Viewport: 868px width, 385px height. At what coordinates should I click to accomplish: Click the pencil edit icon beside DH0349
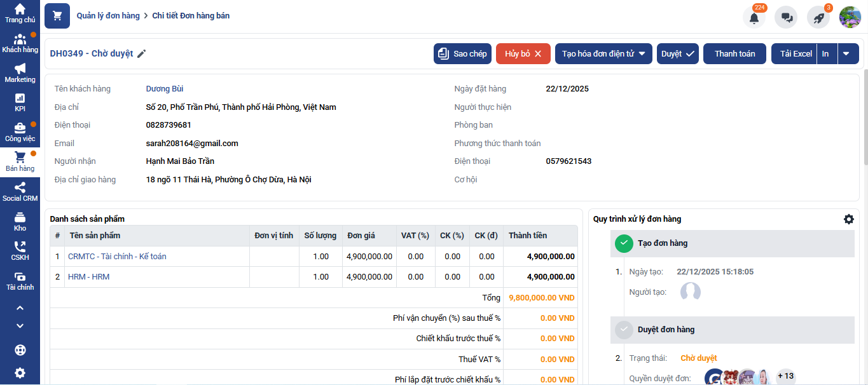142,54
